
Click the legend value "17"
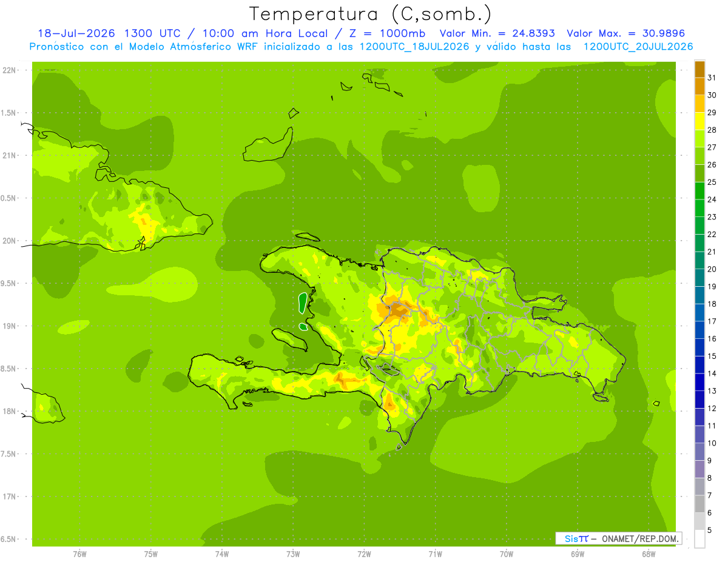[712, 321]
